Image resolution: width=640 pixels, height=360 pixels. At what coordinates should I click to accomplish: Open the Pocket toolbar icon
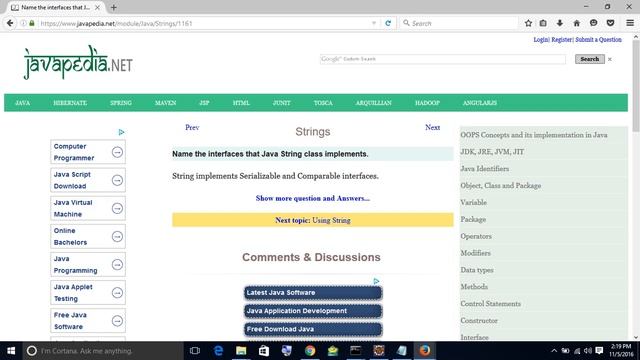610,23
